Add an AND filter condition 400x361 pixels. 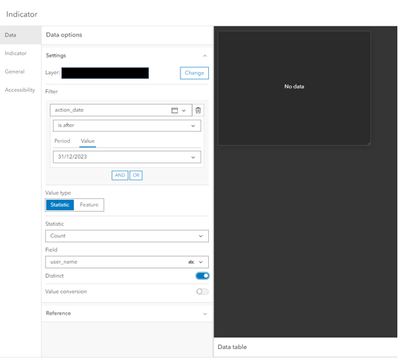(x=120, y=175)
